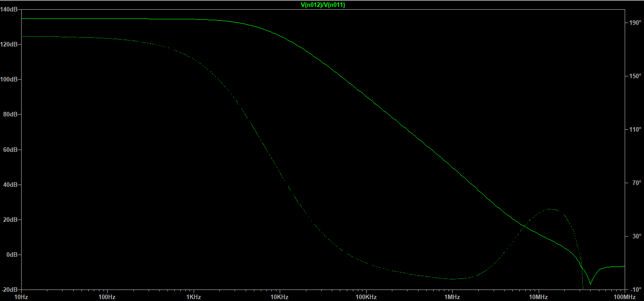Click the dotted phase curve peak near 15MHz

(552, 209)
